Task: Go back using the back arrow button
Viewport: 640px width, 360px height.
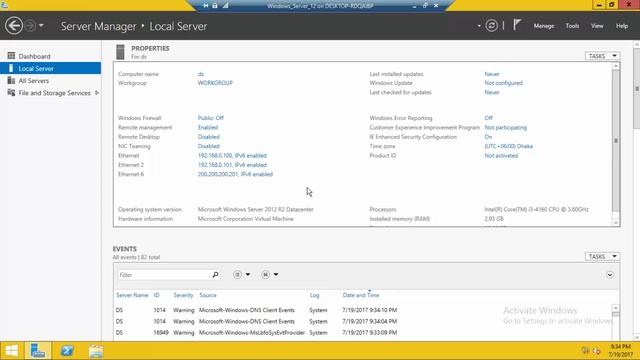Action: pos(14,26)
